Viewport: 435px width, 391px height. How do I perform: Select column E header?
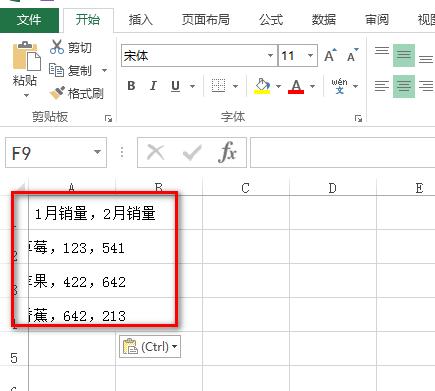tap(406, 188)
